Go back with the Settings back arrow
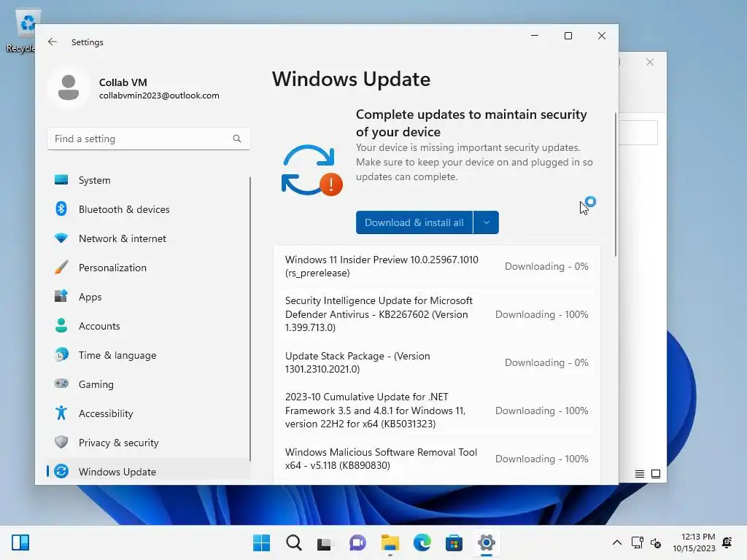 pos(53,42)
